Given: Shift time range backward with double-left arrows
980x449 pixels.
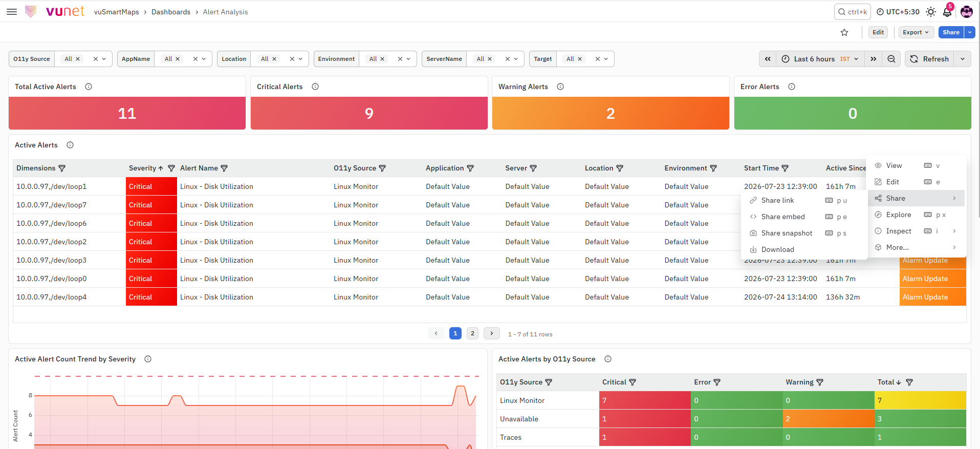Looking at the screenshot, I should (x=768, y=59).
